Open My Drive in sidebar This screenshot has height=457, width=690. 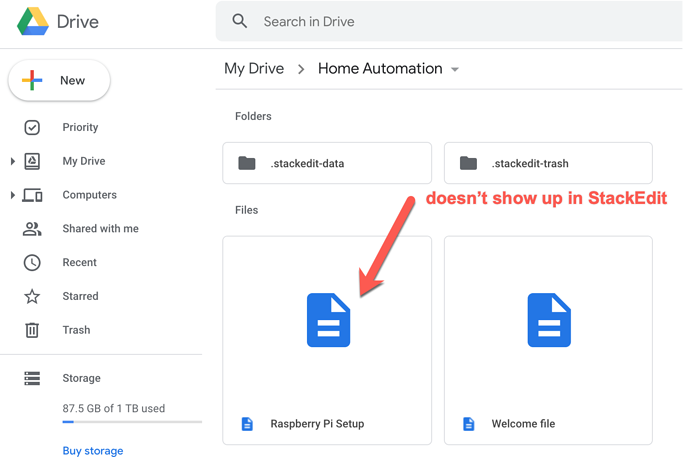(x=84, y=161)
